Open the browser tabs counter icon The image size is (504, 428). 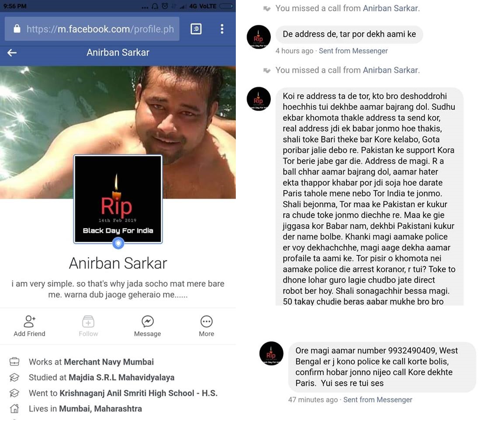196,29
